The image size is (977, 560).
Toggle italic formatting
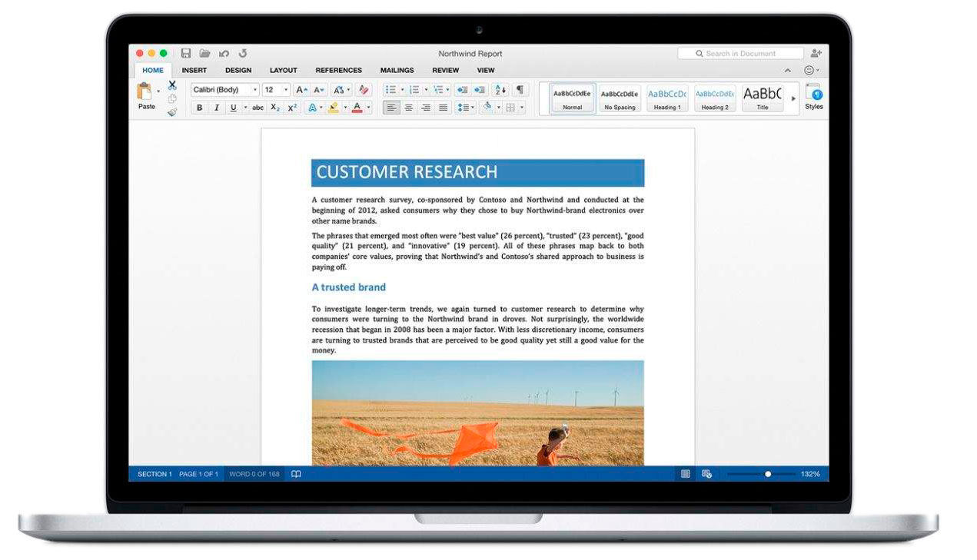coord(217,108)
